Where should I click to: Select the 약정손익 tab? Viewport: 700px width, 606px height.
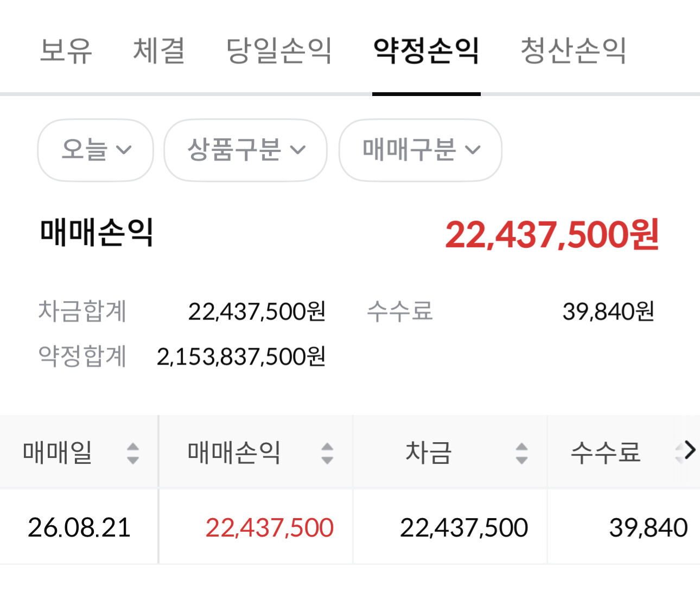(x=427, y=51)
